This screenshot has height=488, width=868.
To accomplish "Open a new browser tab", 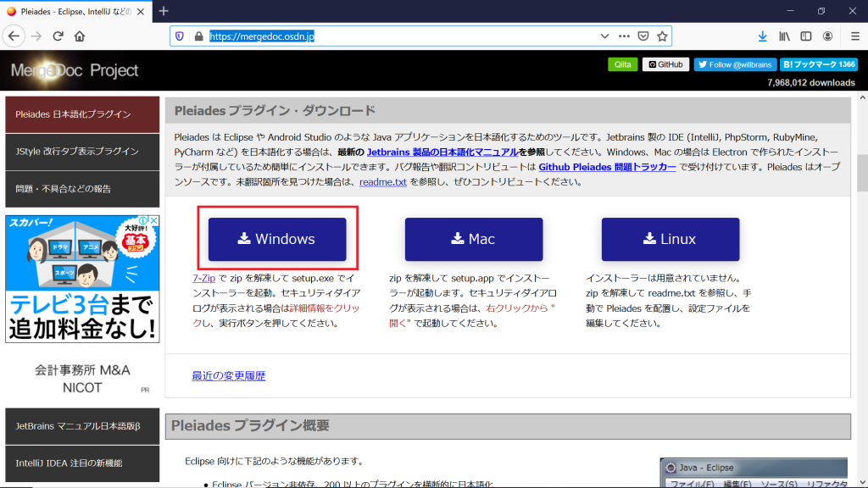I will click(x=164, y=11).
